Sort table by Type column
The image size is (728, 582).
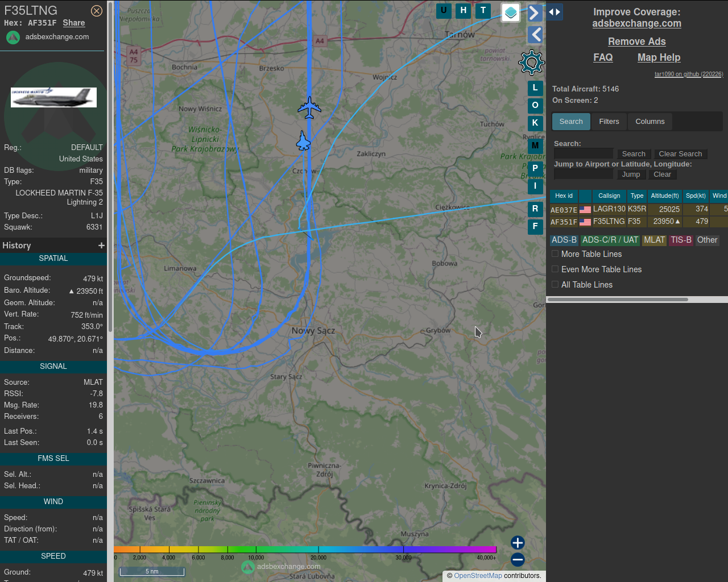pyautogui.click(x=637, y=196)
